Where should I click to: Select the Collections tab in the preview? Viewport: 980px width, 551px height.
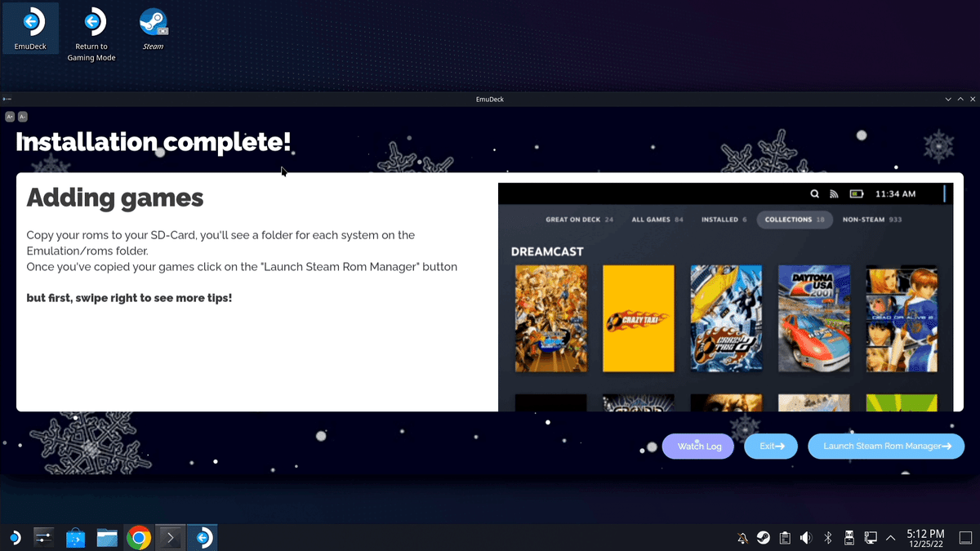coord(795,220)
